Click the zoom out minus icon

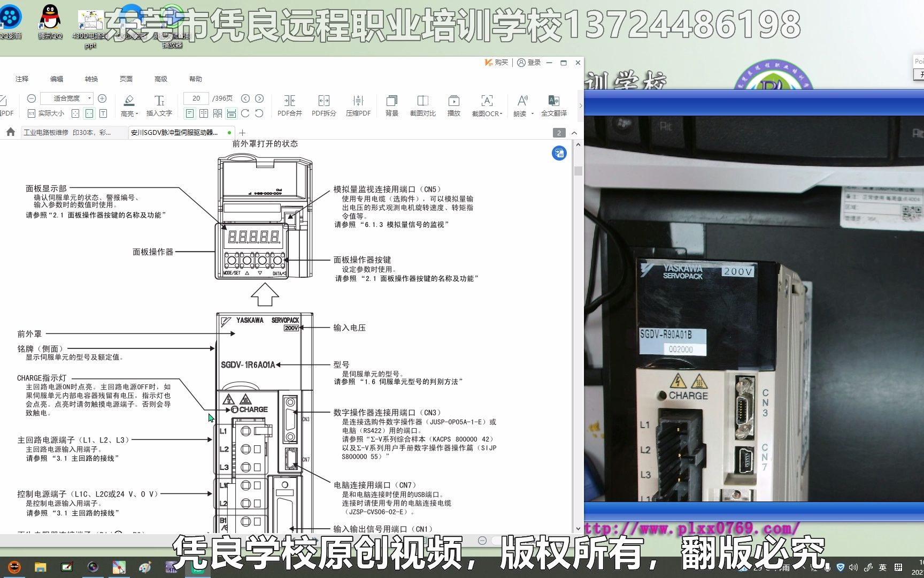(32, 98)
